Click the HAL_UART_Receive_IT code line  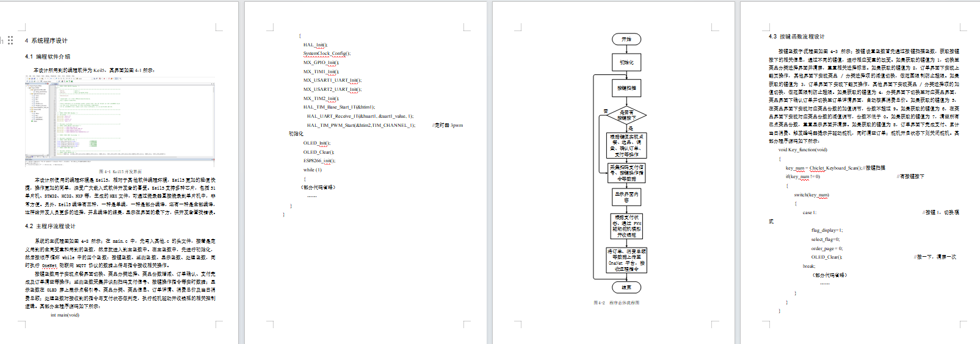(360, 116)
